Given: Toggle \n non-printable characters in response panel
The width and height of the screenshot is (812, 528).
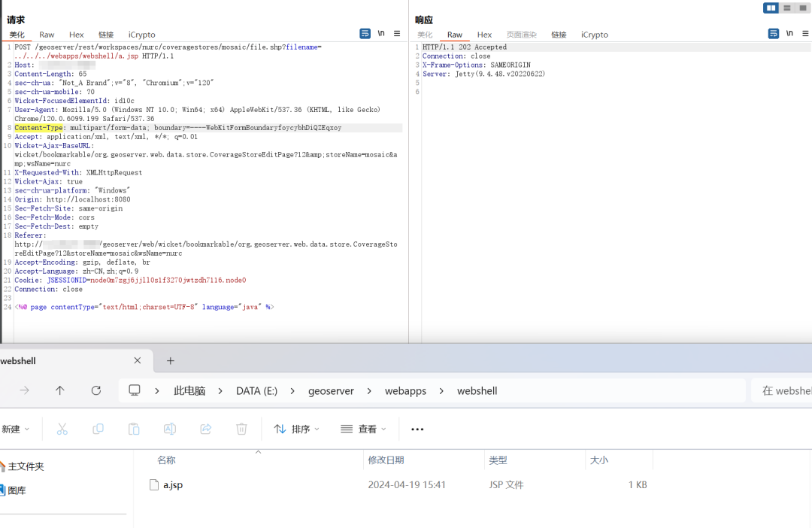Looking at the screenshot, I should coord(789,33).
